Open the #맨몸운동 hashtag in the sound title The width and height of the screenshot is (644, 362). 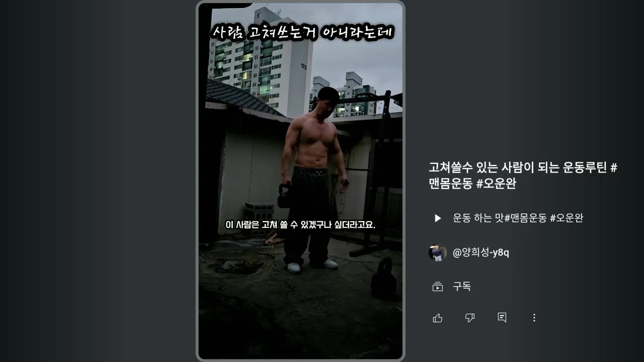pos(526,218)
